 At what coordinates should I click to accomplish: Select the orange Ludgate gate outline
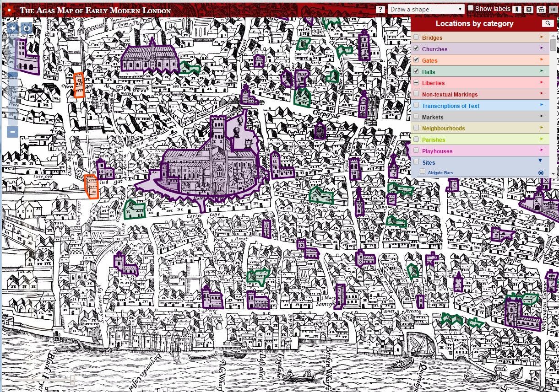tap(92, 186)
